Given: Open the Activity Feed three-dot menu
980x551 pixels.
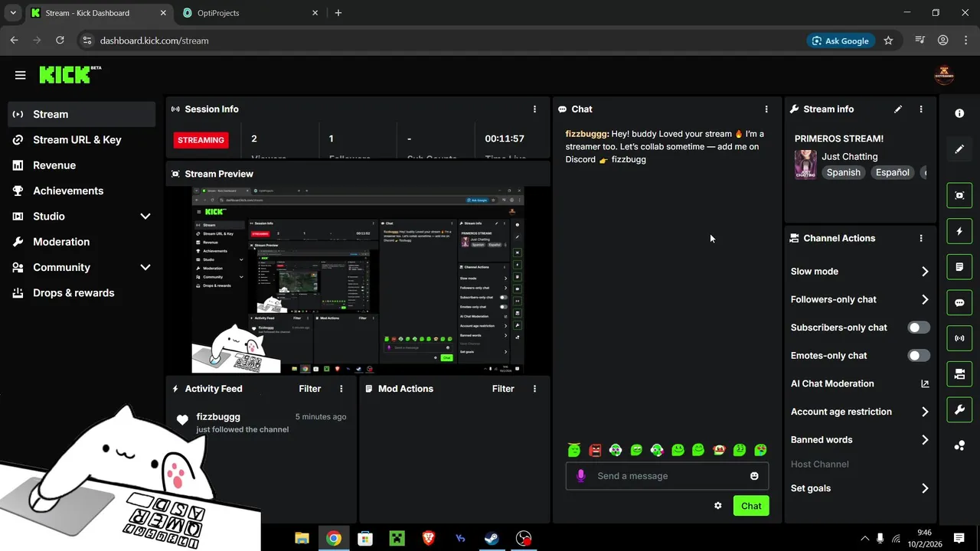Looking at the screenshot, I should pyautogui.click(x=341, y=389).
